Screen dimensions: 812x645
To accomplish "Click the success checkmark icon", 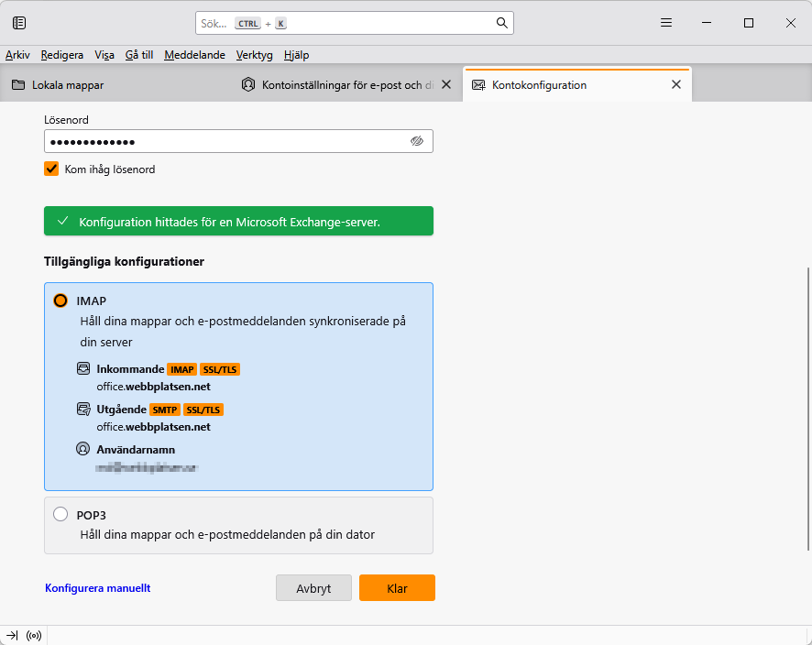I will pos(62,221).
